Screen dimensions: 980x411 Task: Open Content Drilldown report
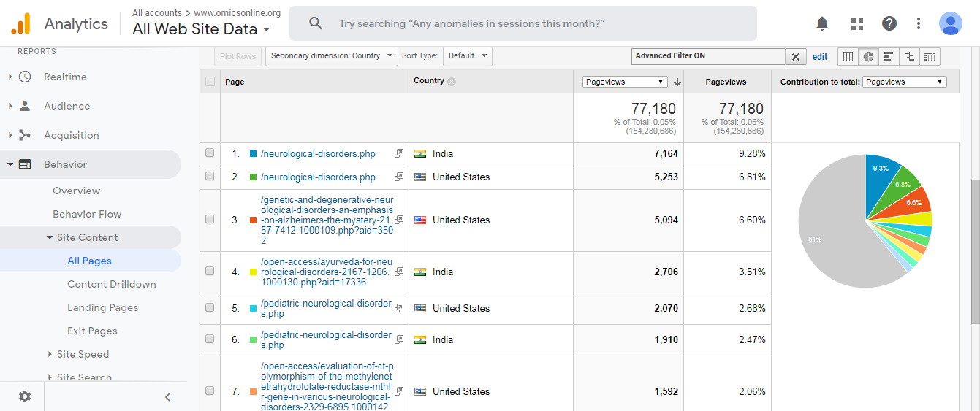pos(112,284)
